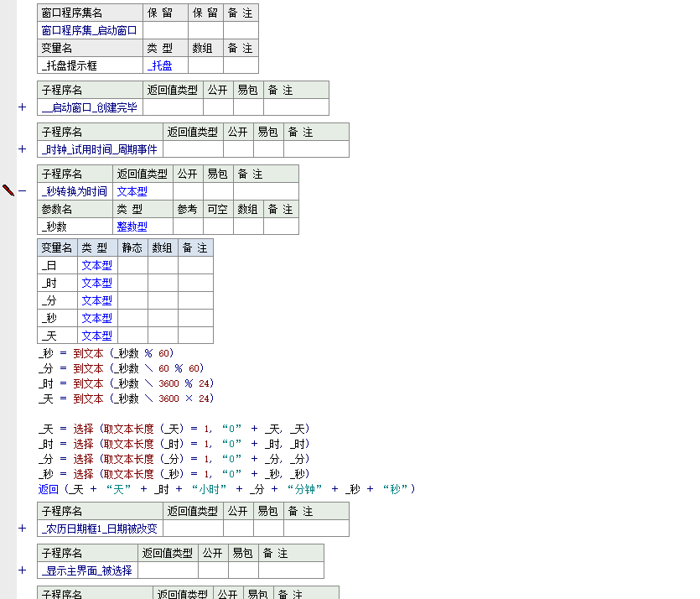
Task: Select the _显示主界面_被选择 subroutine name
Action: tap(87, 570)
